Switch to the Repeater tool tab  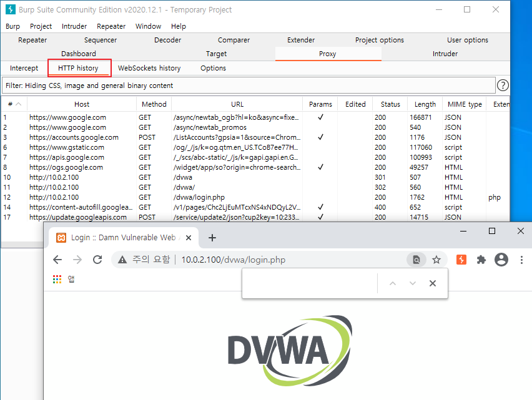tap(32, 40)
